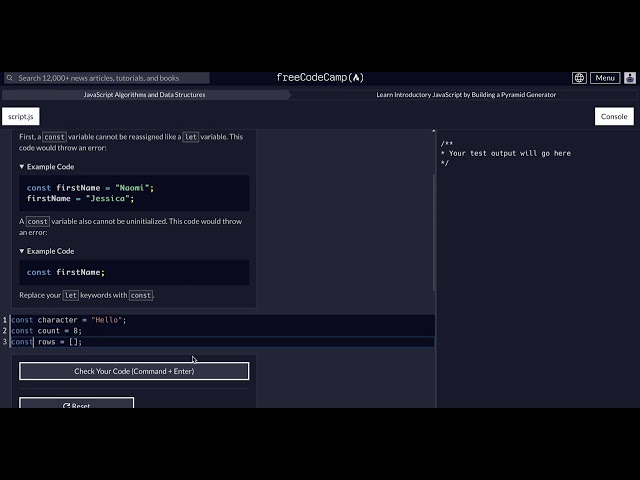Open the Menu button

tap(605, 78)
